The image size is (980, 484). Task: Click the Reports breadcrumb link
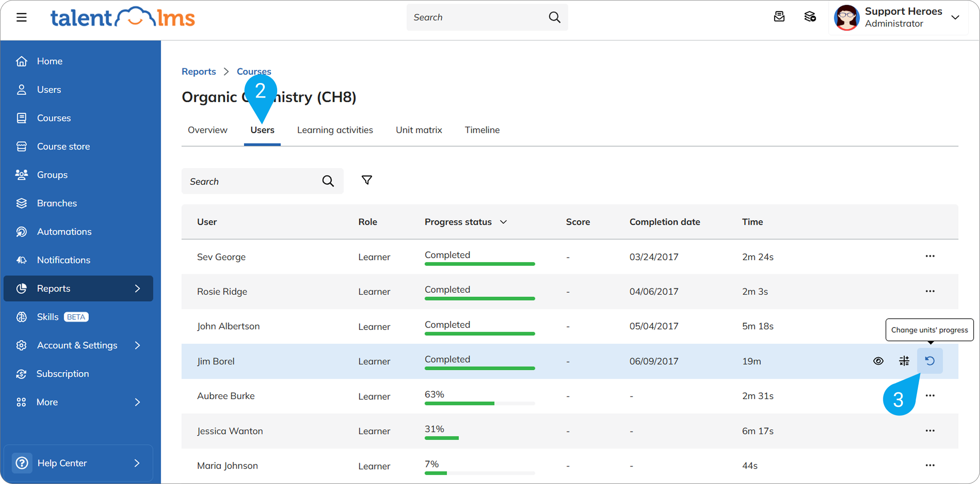tap(199, 71)
